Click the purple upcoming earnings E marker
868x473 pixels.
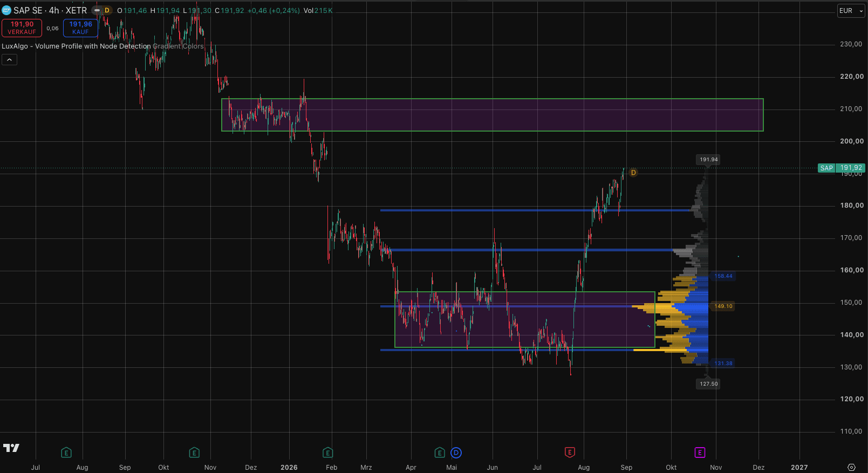coord(700,453)
